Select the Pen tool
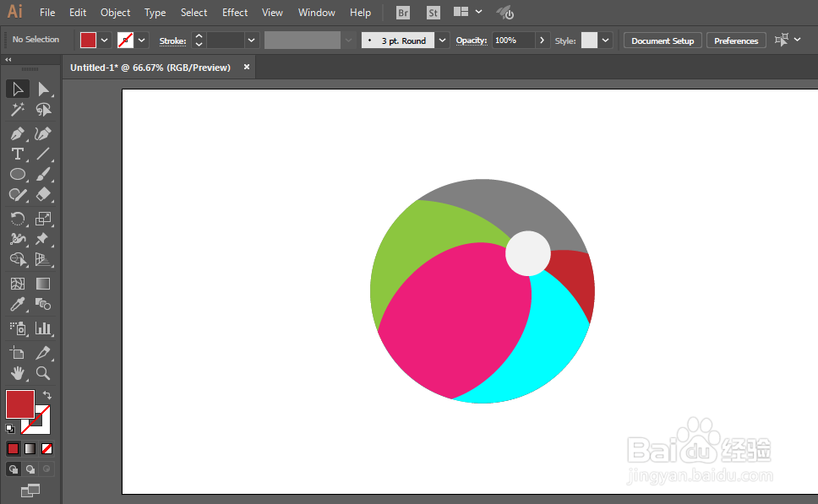This screenshot has width=818, height=504. pos(17,134)
